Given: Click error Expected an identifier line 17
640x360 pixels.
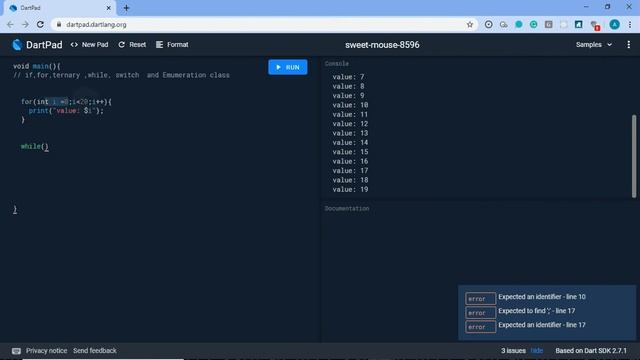Looking at the screenshot, I should pos(526,326).
